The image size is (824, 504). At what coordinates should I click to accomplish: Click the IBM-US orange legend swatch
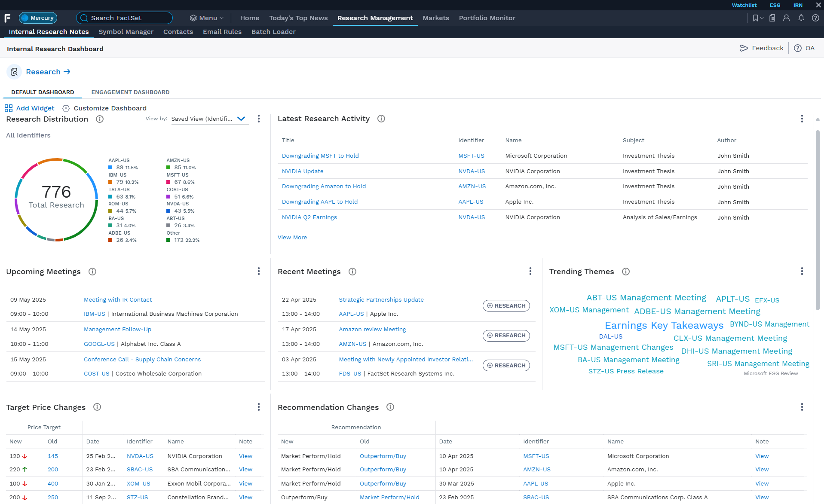[110, 182]
